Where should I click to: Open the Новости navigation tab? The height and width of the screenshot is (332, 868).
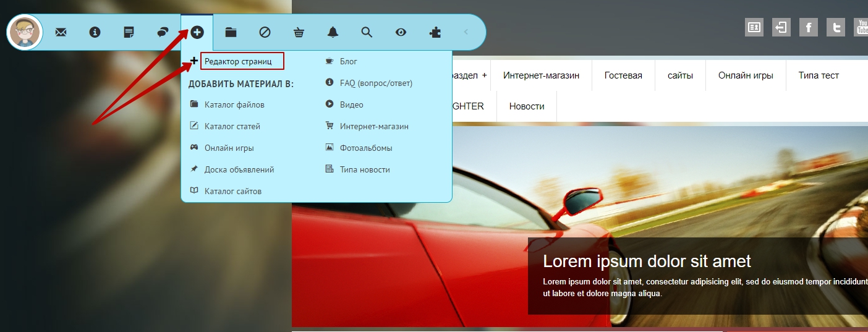[x=527, y=106]
